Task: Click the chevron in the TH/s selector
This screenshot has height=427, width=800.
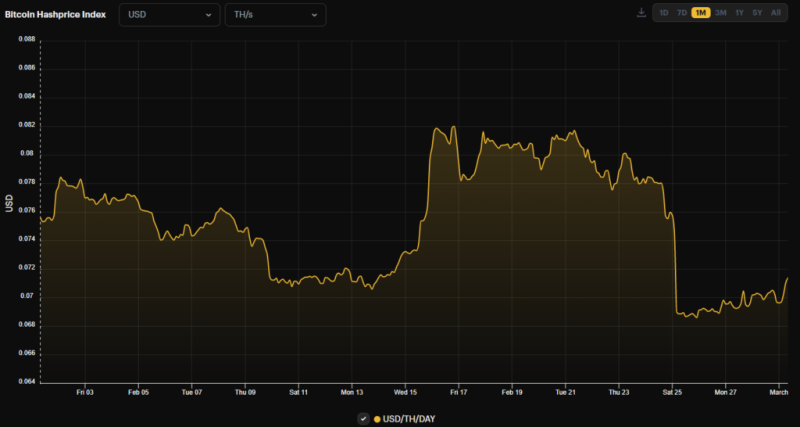Action: point(314,15)
